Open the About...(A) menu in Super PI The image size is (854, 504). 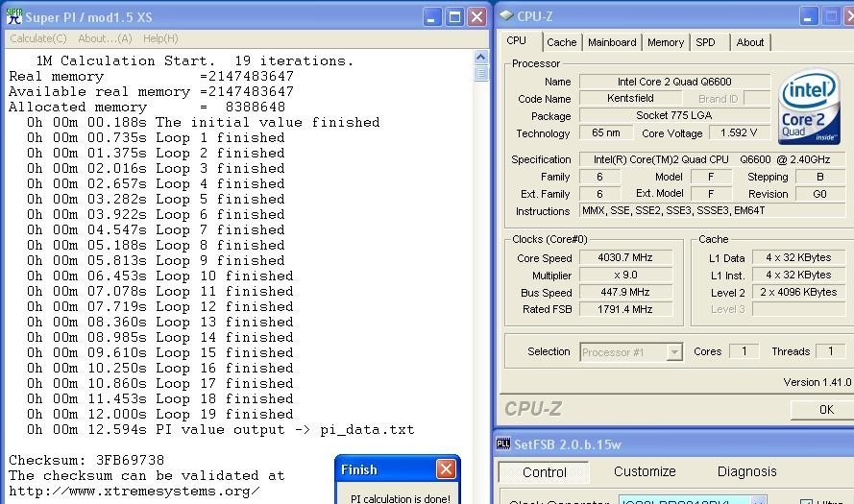click(x=105, y=38)
